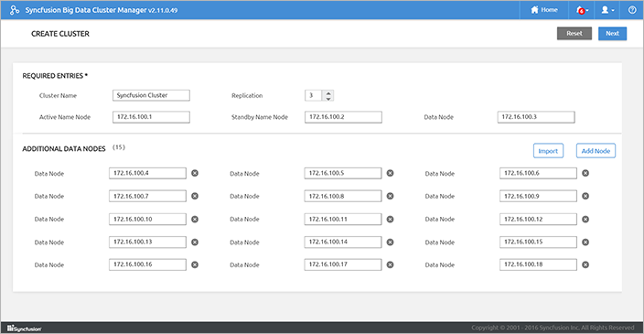The image size is (644, 334).
Task: Open the Home page link
Action: (x=544, y=10)
